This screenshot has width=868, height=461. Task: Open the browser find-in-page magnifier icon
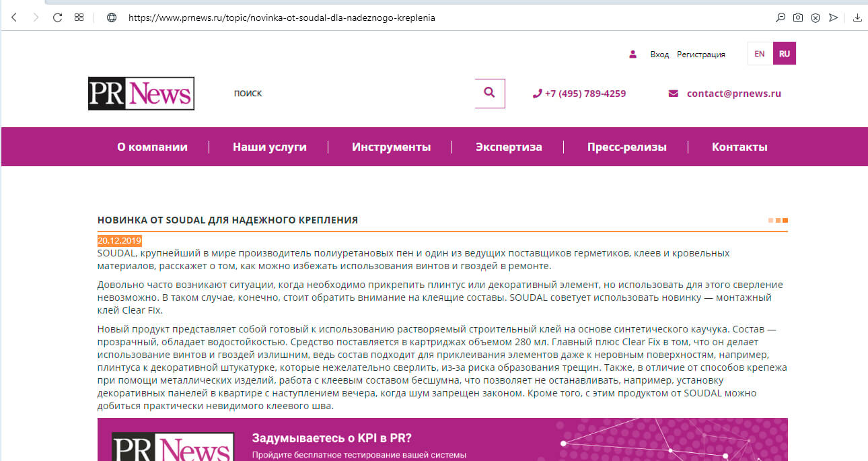(x=781, y=17)
